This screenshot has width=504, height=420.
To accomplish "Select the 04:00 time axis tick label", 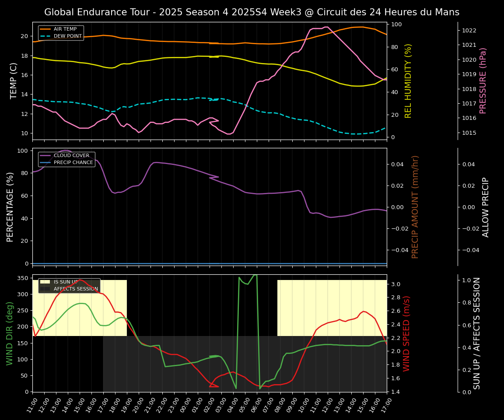I will (232, 404).
